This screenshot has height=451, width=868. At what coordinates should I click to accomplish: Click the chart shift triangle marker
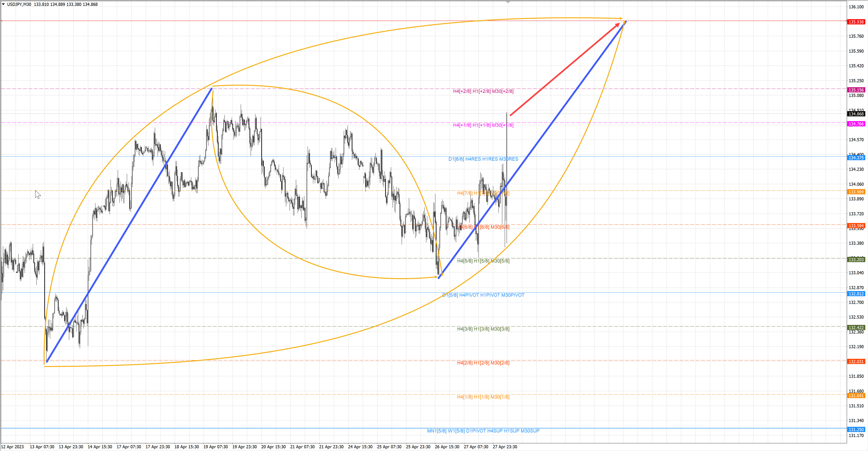pyautogui.click(x=508, y=2)
